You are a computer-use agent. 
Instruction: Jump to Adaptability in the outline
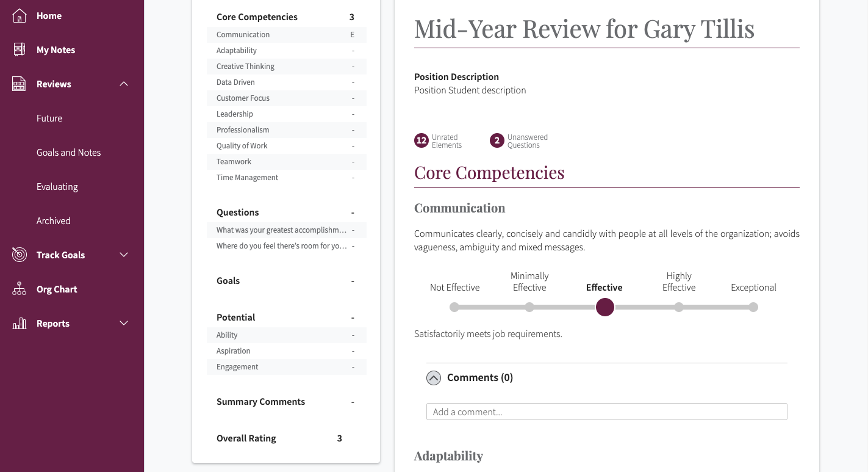(x=237, y=51)
